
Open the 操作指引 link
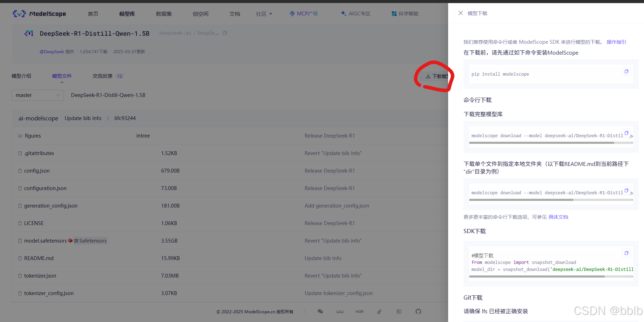point(616,42)
